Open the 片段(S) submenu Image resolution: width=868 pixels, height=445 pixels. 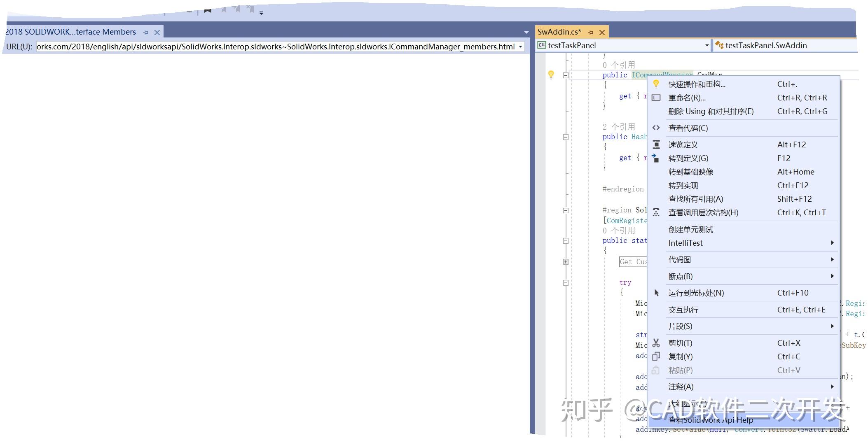tap(744, 326)
